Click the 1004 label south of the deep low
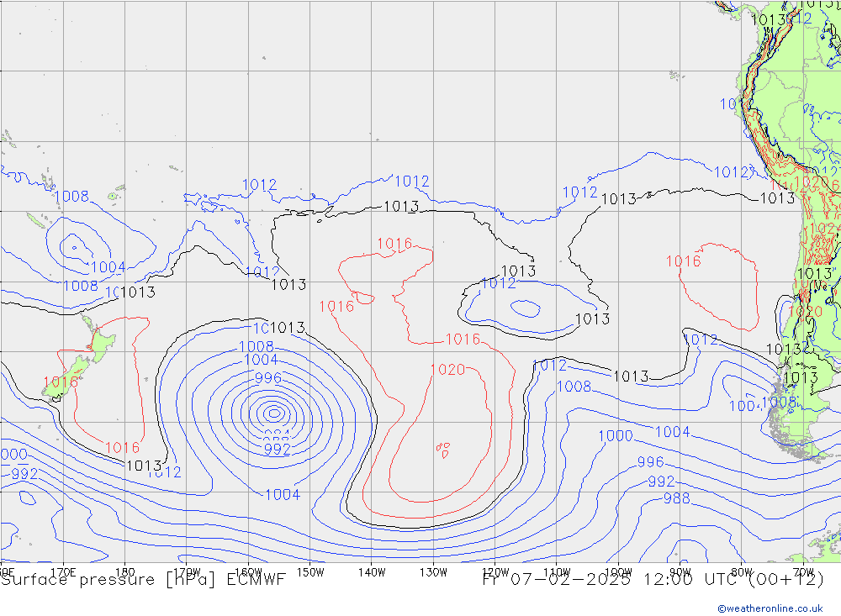 [x=283, y=495]
